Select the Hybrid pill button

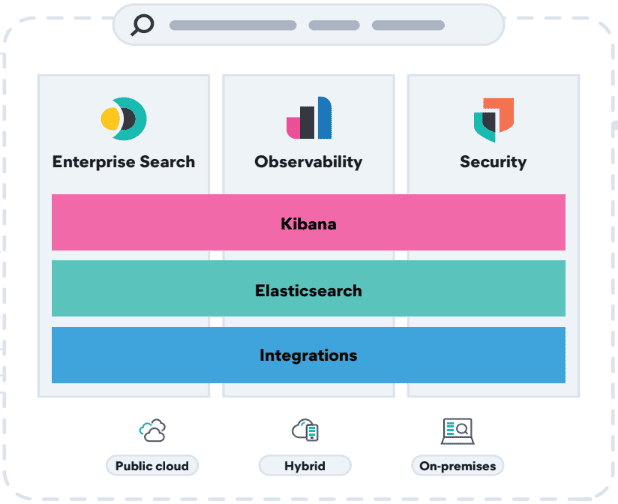click(x=305, y=466)
